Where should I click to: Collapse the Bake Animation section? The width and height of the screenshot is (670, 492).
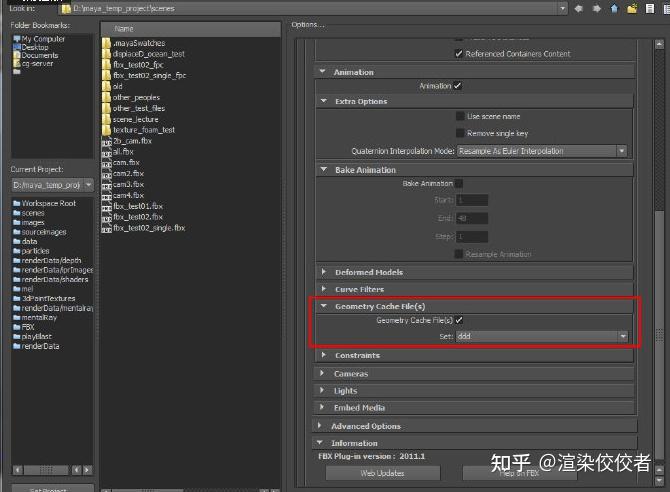pos(323,170)
